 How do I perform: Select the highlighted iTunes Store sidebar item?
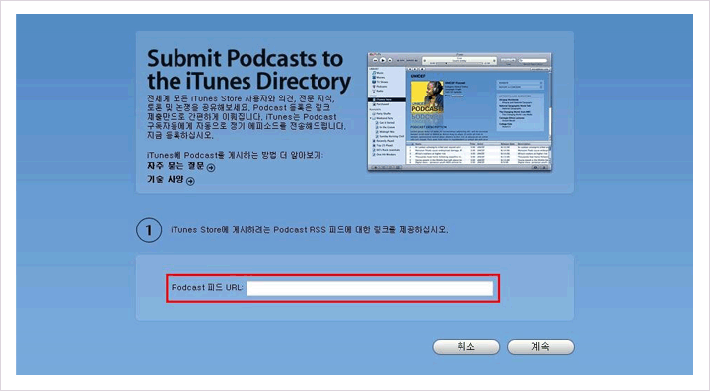[x=387, y=100]
